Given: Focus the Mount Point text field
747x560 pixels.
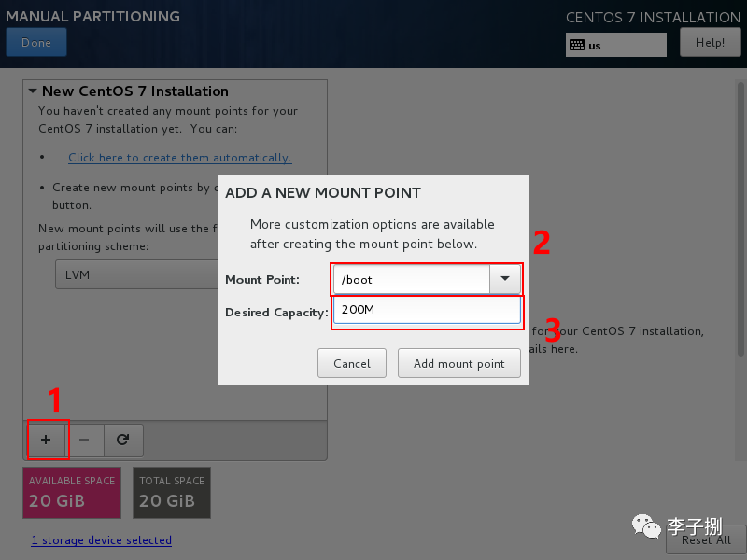Looking at the screenshot, I should [x=411, y=279].
